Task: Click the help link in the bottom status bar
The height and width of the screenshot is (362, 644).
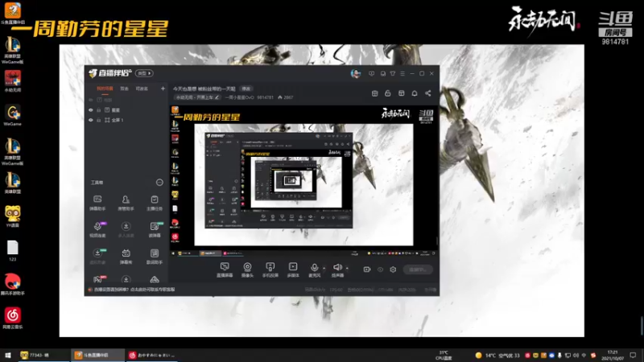Action: (134, 290)
